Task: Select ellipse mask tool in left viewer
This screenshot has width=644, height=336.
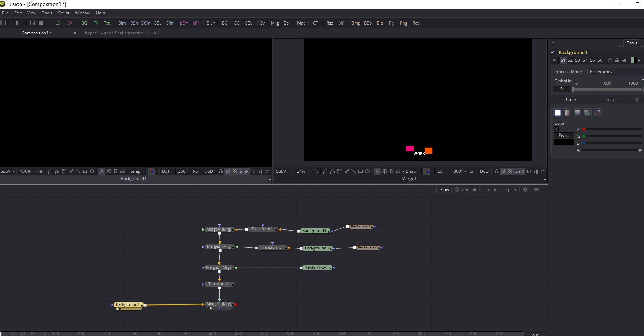Action: click(92, 171)
